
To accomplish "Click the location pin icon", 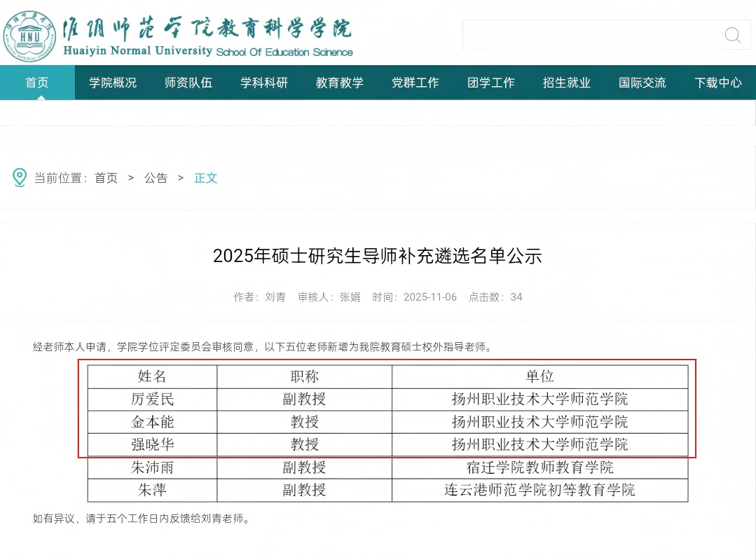I will click(20, 178).
